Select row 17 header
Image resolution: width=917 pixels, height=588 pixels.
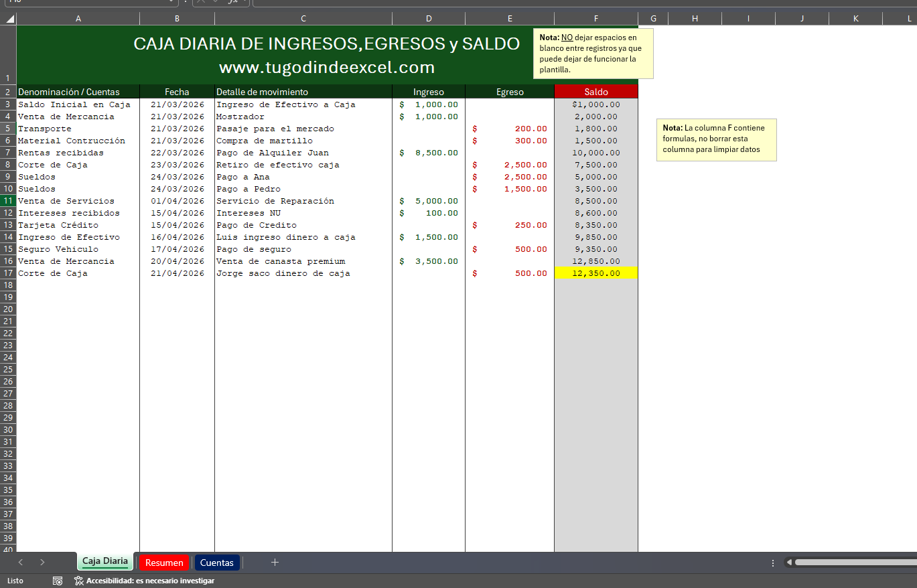coord(8,273)
